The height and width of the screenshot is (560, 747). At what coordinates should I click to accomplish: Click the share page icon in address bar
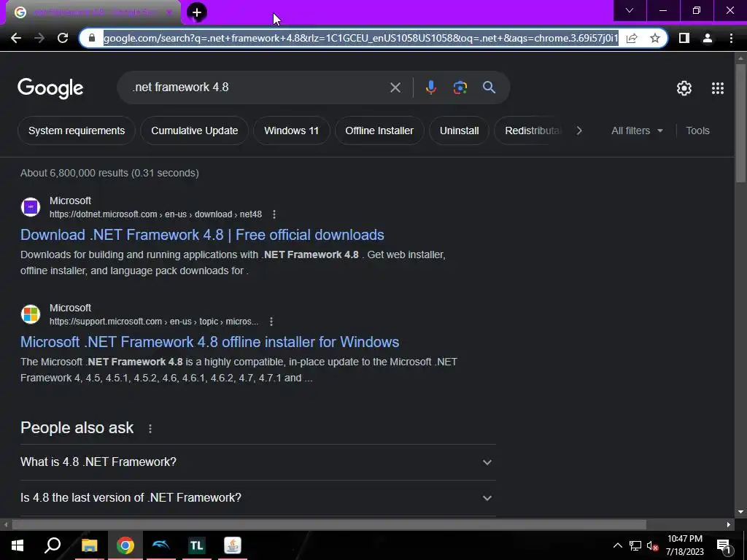tap(632, 38)
